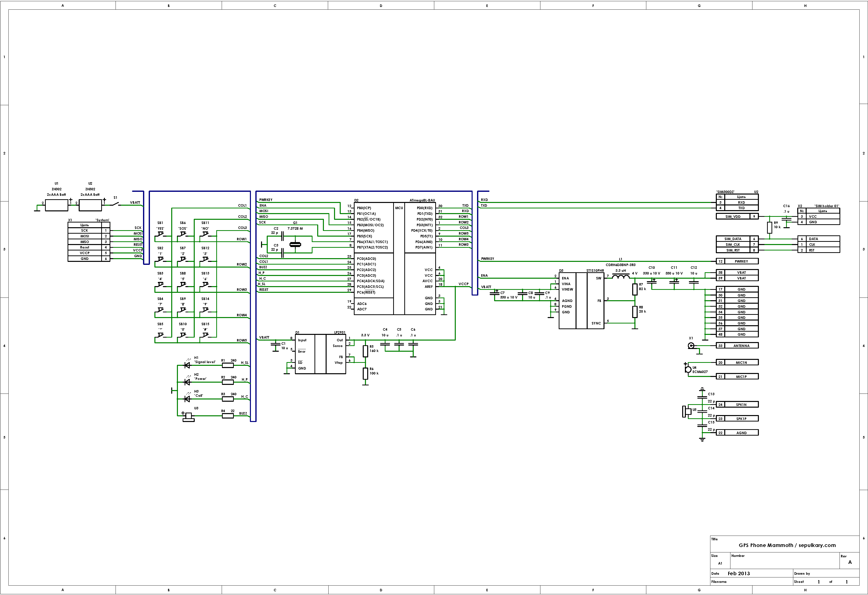
Task: Select the SB15 hash key pushbutton
Action: [x=205, y=335]
